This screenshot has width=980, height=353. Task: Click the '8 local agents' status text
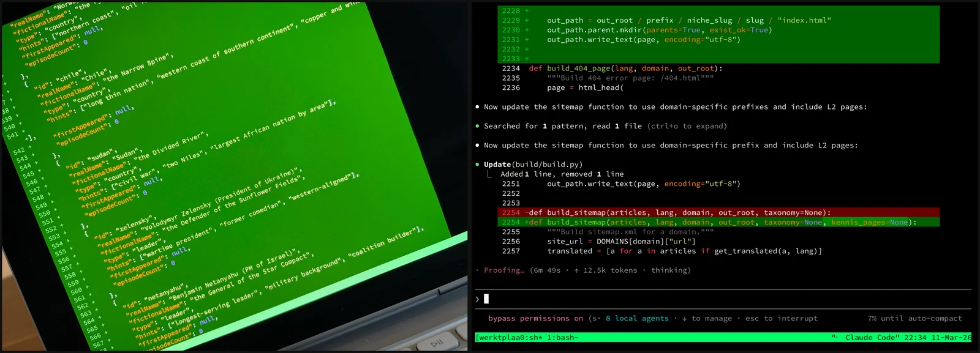pyautogui.click(x=637, y=318)
